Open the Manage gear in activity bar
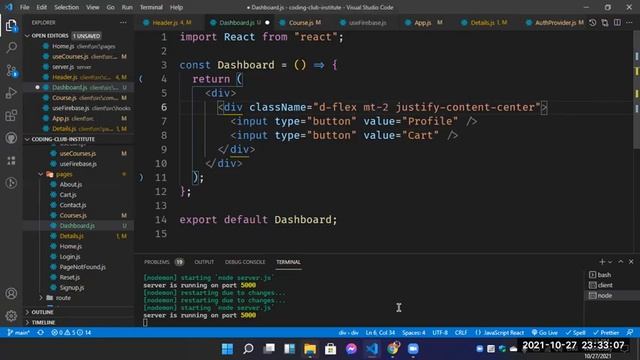This screenshot has height=360, width=640. coord(11,316)
